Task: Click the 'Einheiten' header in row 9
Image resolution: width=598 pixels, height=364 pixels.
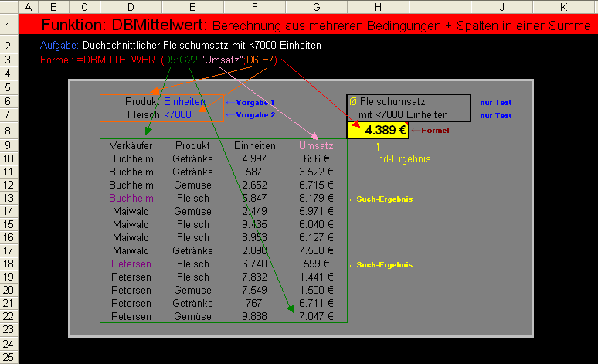Action: point(255,146)
